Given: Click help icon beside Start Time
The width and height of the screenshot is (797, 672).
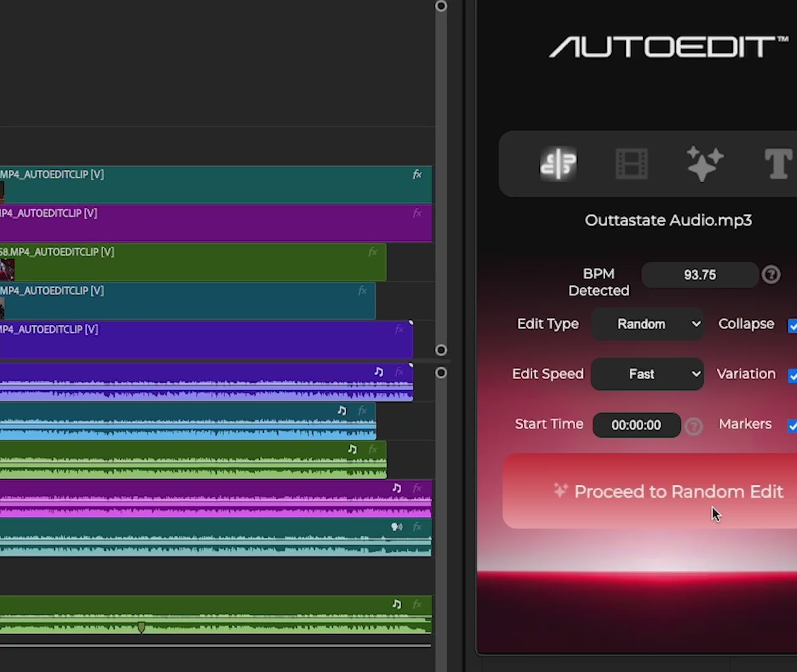Looking at the screenshot, I should pos(694,426).
